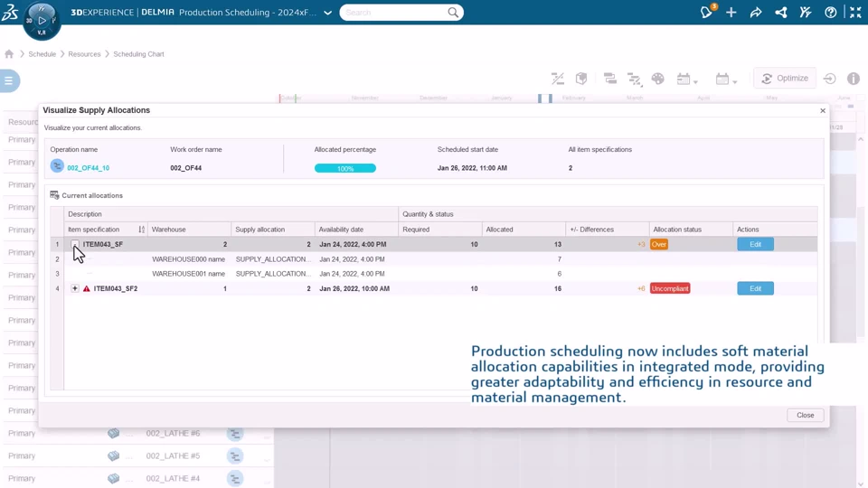Click the +/- Differences column header

click(x=608, y=229)
